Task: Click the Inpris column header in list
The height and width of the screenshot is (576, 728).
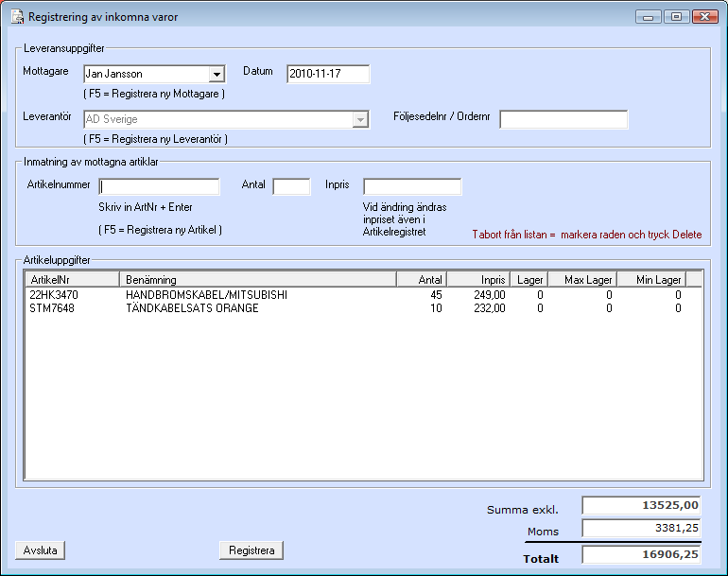Action: pyautogui.click(x=478, y=280)
